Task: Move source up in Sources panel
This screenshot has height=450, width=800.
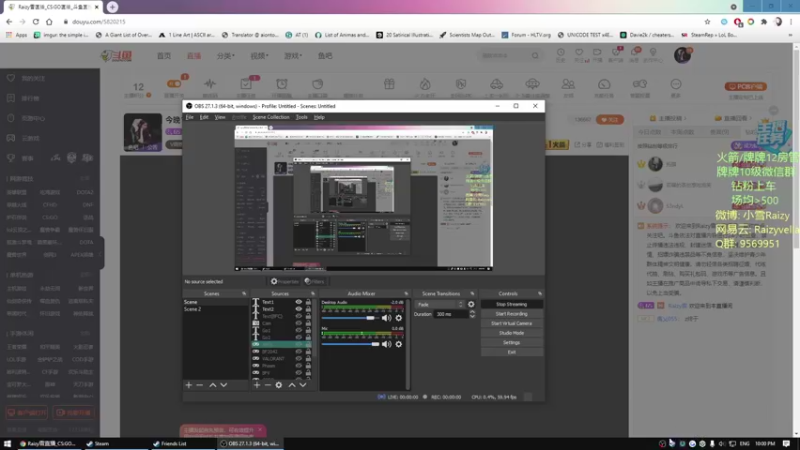Action: click(292, 385)
